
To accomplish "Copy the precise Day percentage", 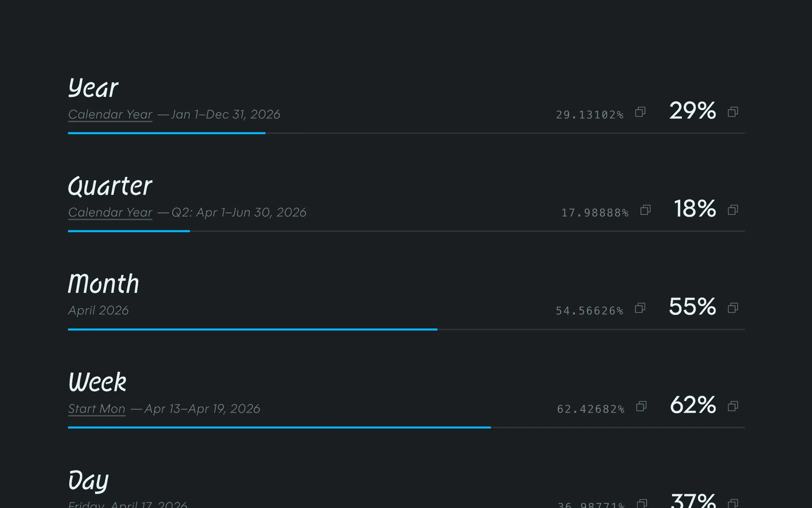I will [x=642, y=503].
